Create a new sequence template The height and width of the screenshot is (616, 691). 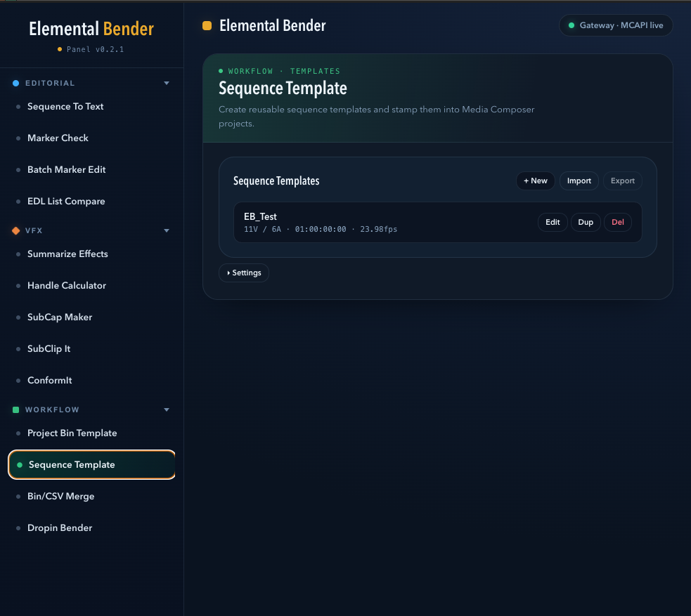coord(536,181)
